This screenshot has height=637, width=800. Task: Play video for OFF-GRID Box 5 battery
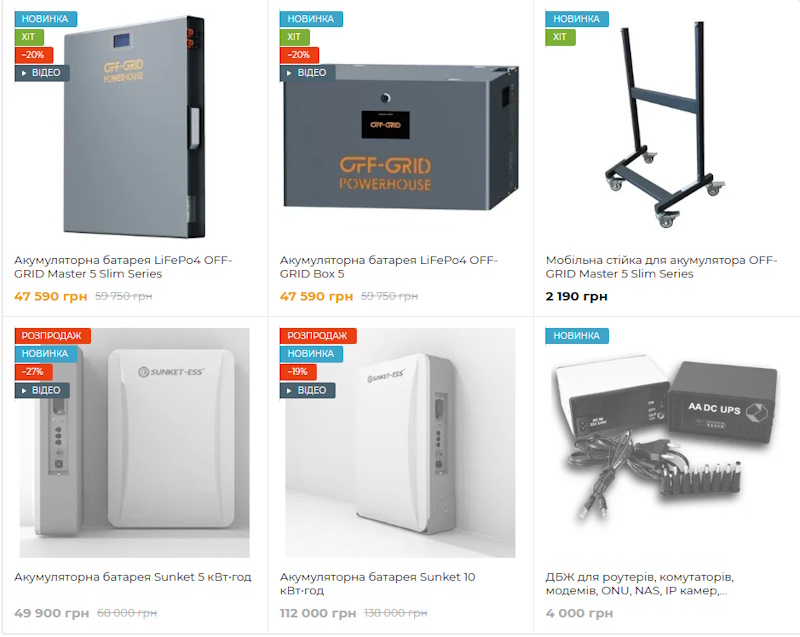[308, 73]
